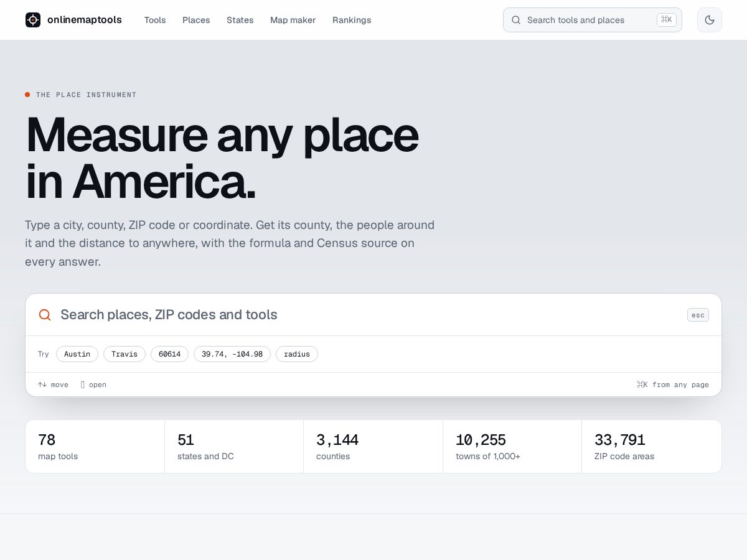The height and width of the screenshot is (560, 747).
Task: Click the orange search icon in the main search box
Action: (x=45, y=315)
